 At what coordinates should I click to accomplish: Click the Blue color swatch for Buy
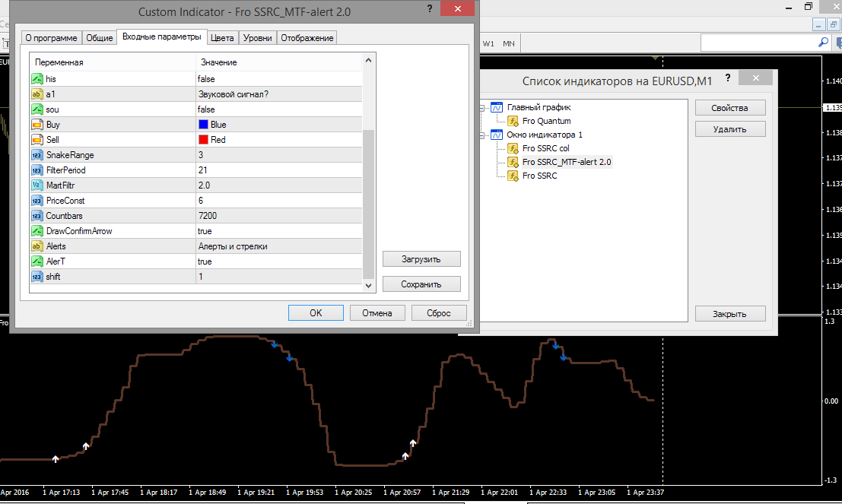pyautogui.click(x=204, y=125)
